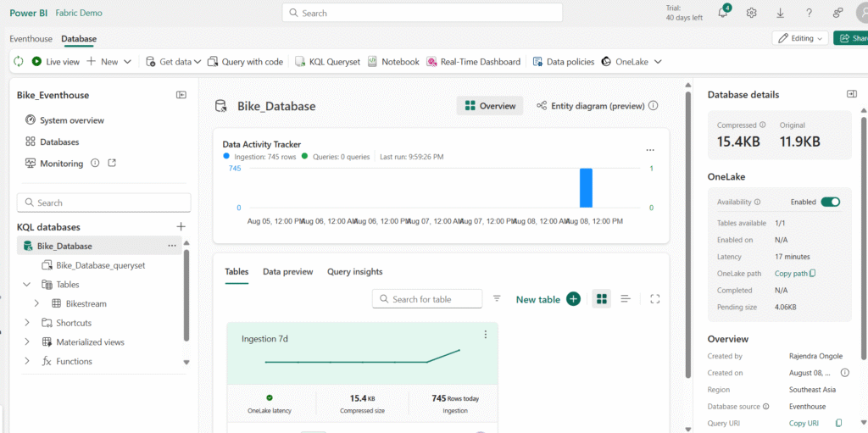The height and width of the screenshot is (433, 868).
Task: Open the settings gear icon
Action: pyautogui.click(x=751, y=14)
